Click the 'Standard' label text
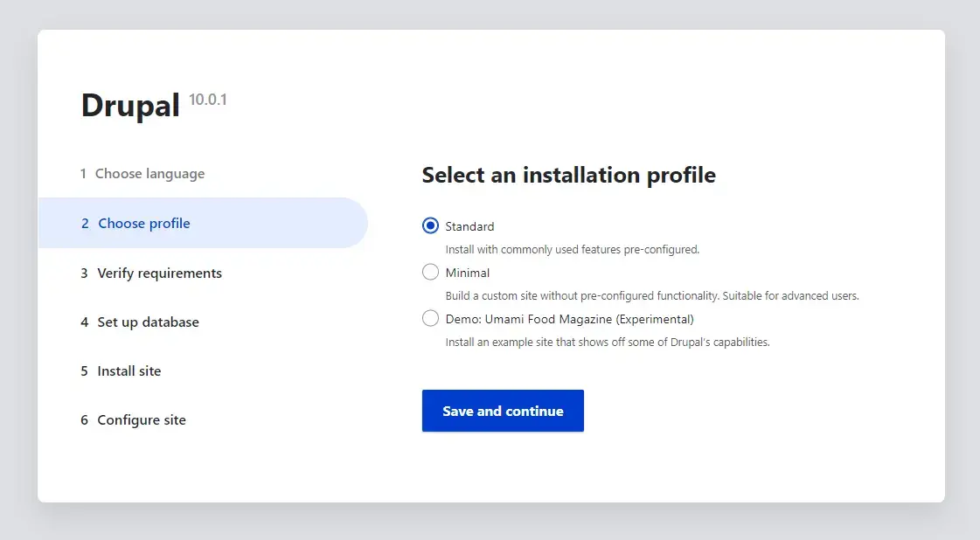This screenshot has width=980, height=540. click(469, 226)
